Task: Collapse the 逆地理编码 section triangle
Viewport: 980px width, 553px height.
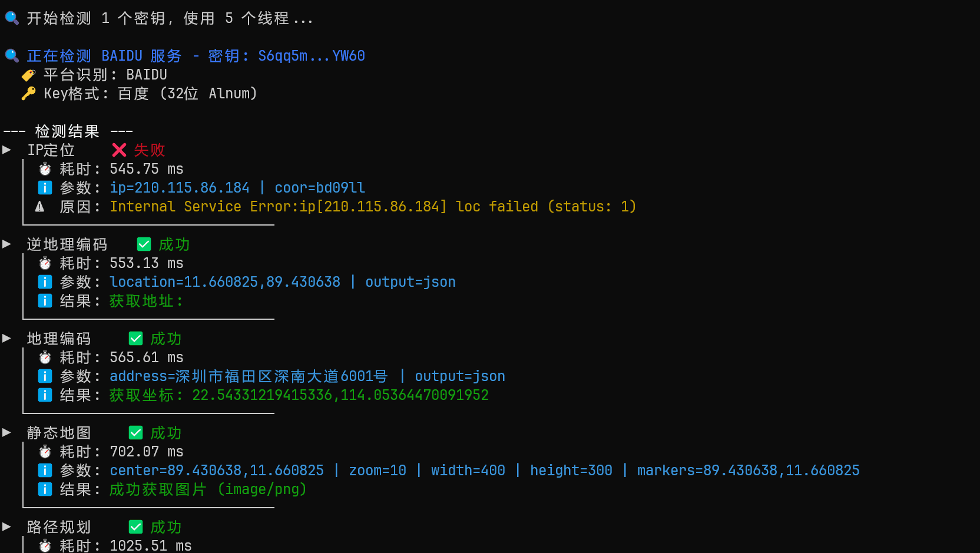Action: tap(7, 244)
